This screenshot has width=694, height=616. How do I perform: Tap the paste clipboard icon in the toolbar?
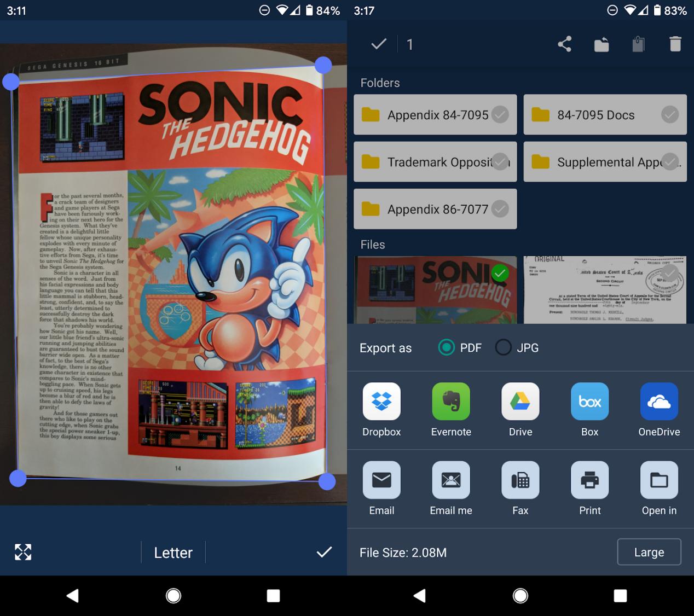[638, 44]
